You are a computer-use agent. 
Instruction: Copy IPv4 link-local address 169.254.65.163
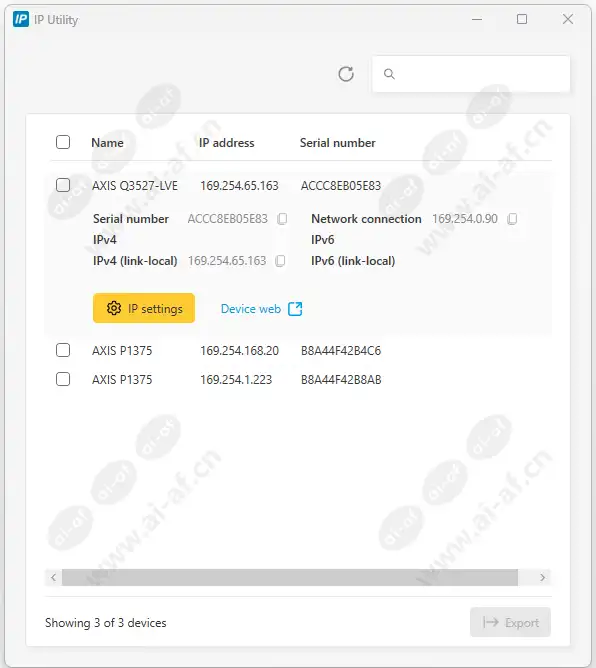click(x=280, y=261)
